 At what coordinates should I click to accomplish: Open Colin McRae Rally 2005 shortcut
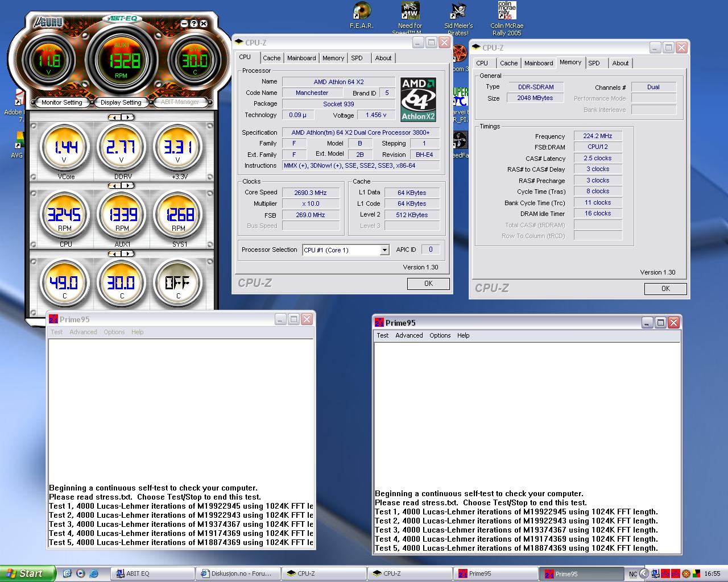click(x=507, y=18)
